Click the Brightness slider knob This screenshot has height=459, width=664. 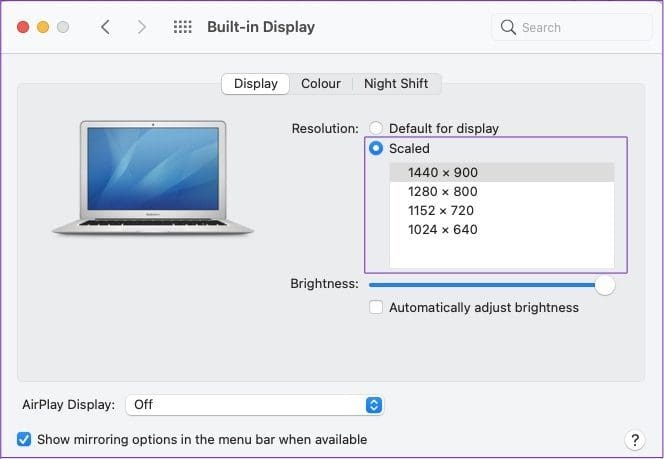[x=605, y=285]
